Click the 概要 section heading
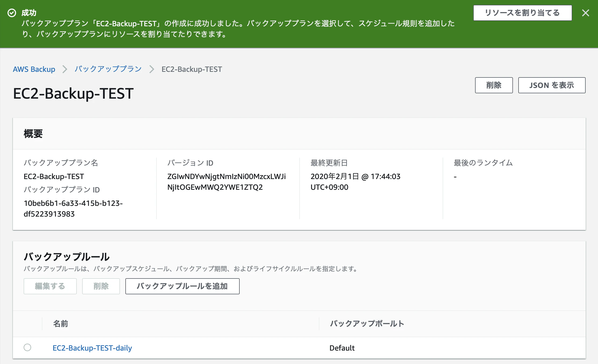 (x=33, y=133)
